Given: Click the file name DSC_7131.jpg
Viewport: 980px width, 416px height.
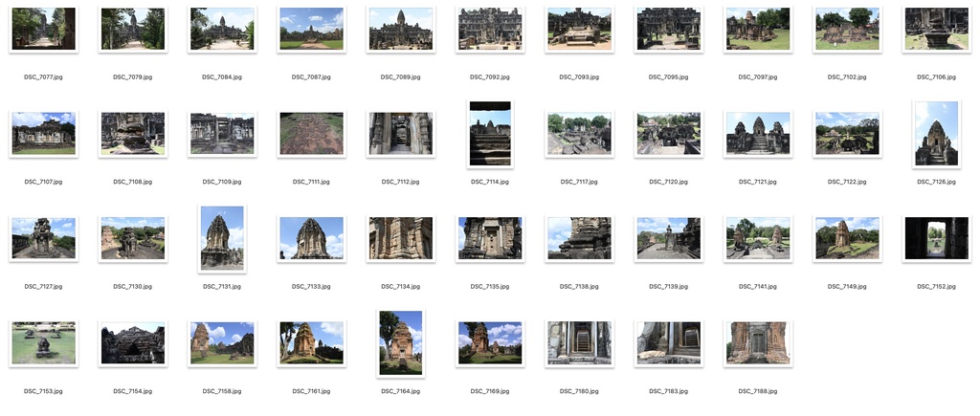Looking at the screenshot, I should 222,286.
